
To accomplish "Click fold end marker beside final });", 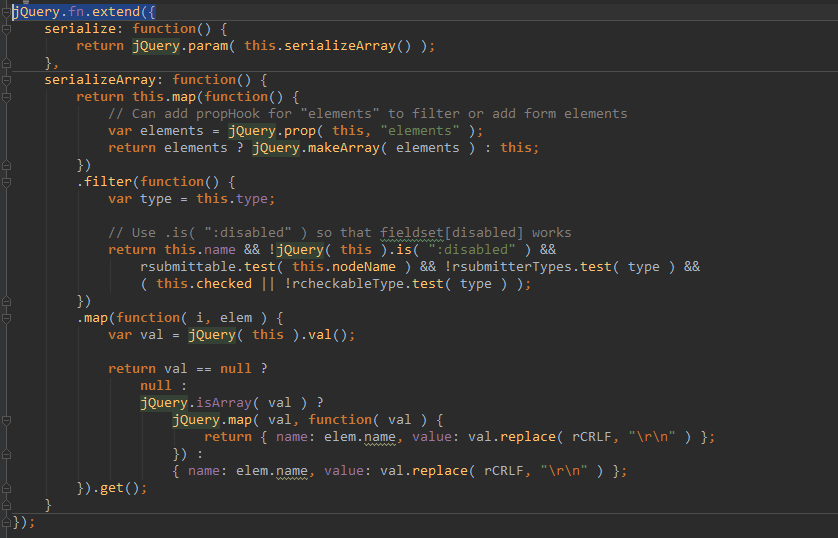I will [x=6, y=522].
